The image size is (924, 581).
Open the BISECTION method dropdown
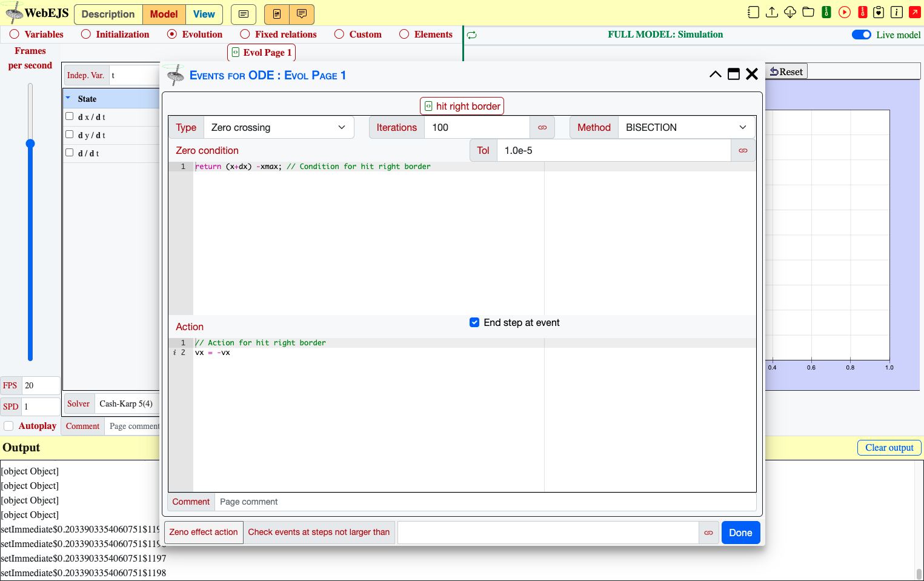pos(686,127)
